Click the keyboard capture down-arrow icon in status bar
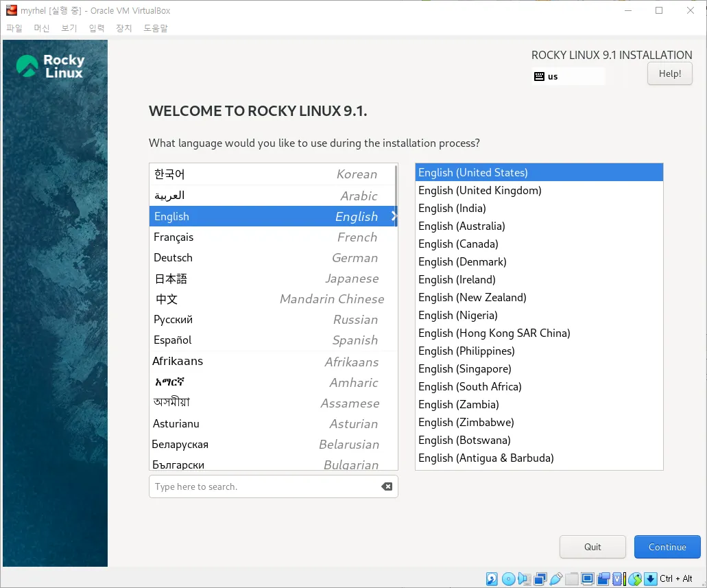Image resolution: width=707 pixels, height=588 pixels. 651,579
